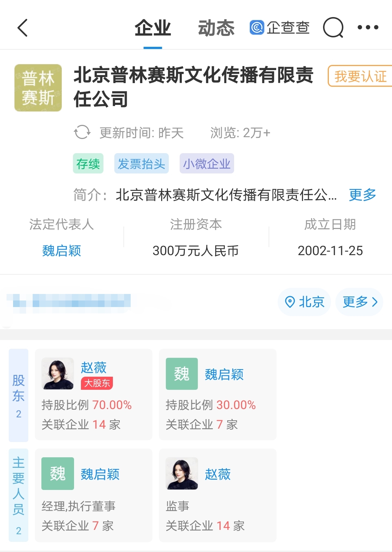The image size is (392, 552).
Task: Tap the 小微企业 tag
Action: point(207,164)
